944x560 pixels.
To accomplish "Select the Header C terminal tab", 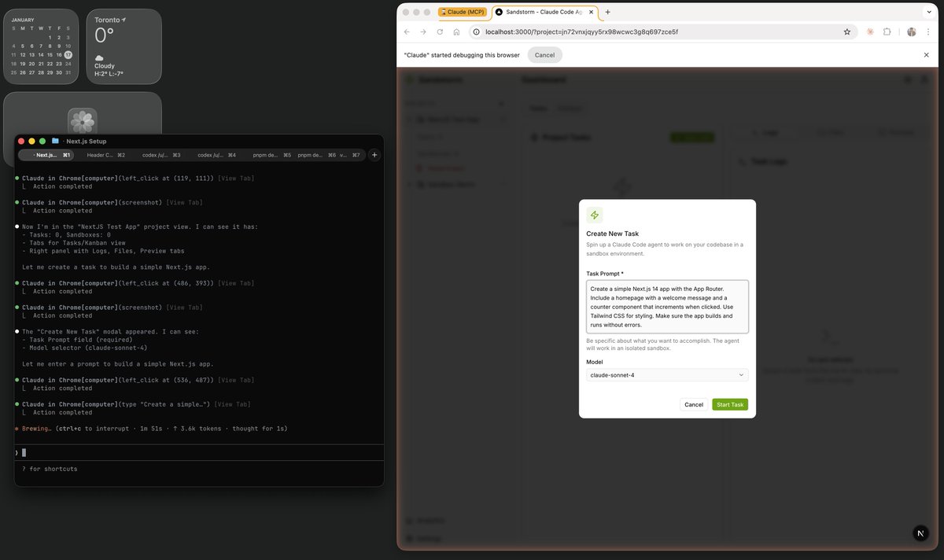I will pyautogui.click(x=105, y=155).
